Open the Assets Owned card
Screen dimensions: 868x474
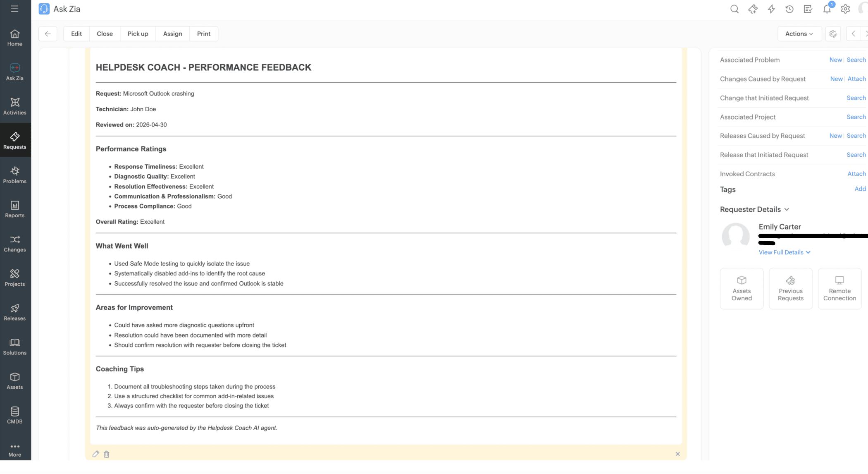coord(742,289)
